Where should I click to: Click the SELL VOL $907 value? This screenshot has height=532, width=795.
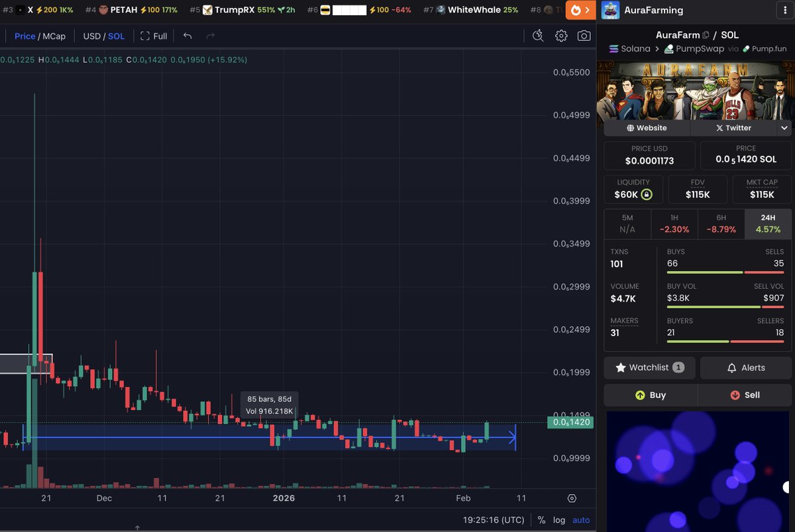click(773, 298)
